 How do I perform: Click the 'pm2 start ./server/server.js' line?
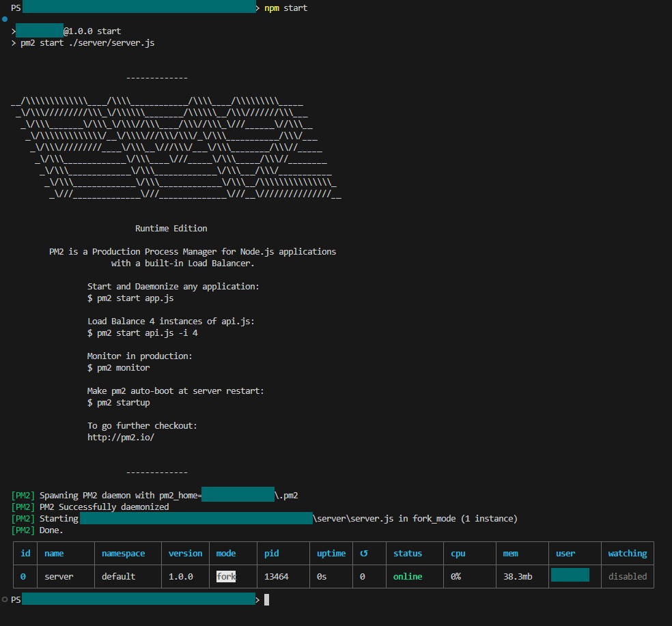point(87,43)
